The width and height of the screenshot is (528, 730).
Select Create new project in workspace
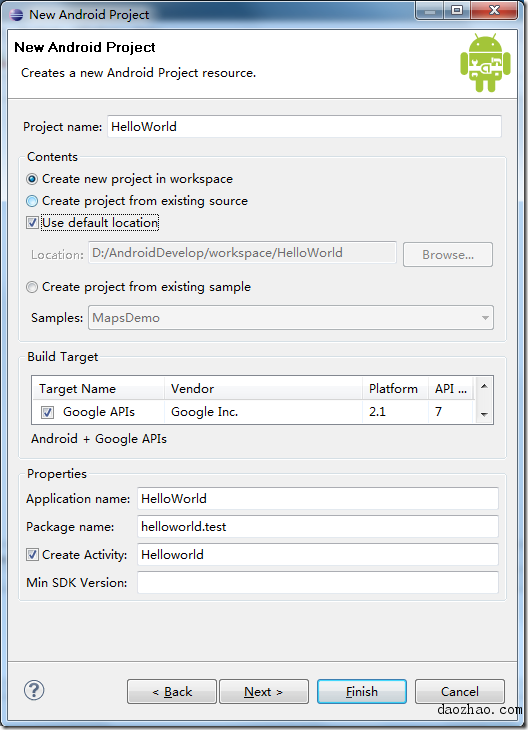32,179
